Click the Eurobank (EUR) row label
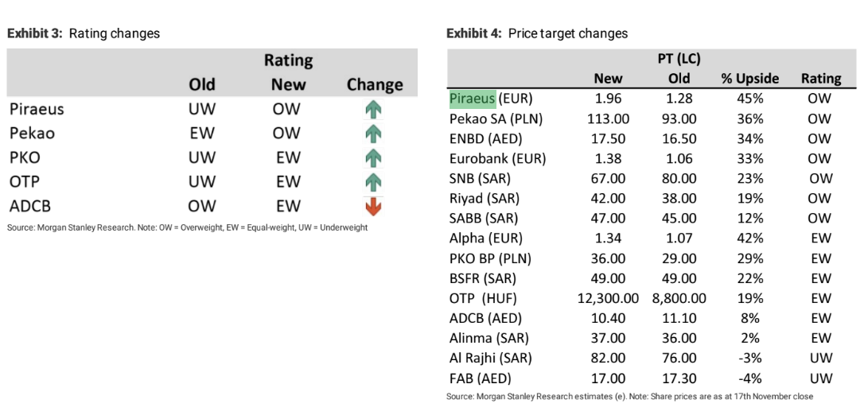868x419 pixels. pyautogui.click(x=497, y=158)
